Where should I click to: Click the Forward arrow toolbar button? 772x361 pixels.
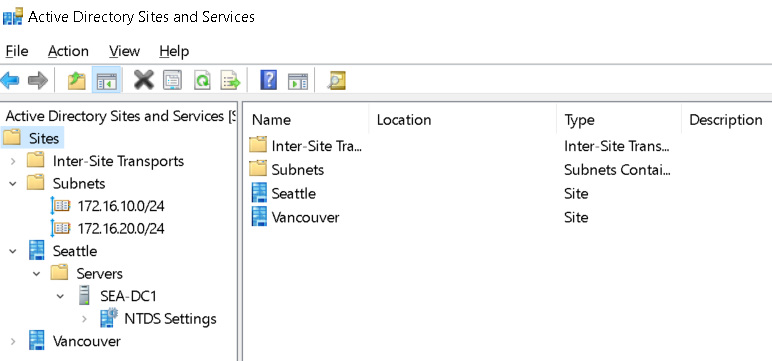(x=37, y=80)
